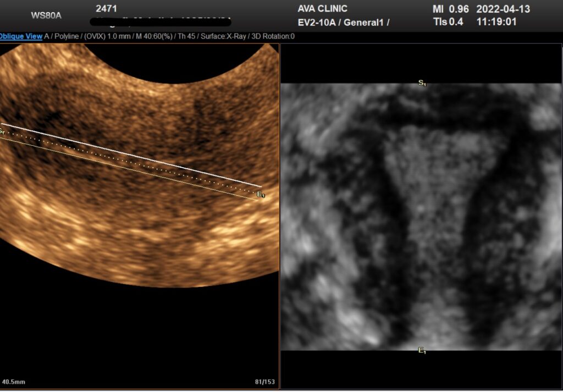
Task: Click the S1 marker above the rendered image
Action: click(x=422, y=83)
